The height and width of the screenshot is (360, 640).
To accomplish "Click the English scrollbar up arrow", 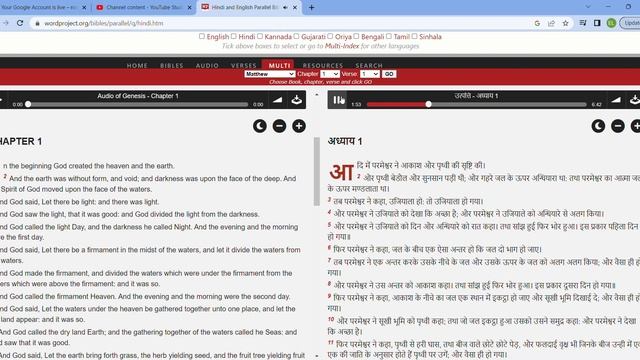I will (x=317, y=95).
